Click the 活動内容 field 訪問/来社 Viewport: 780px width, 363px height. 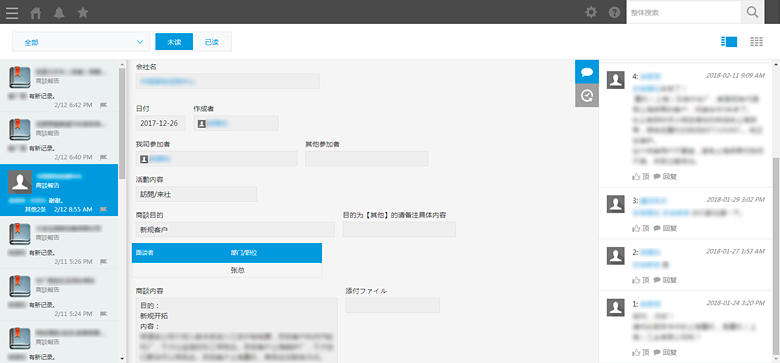click(x=196, y=194)
